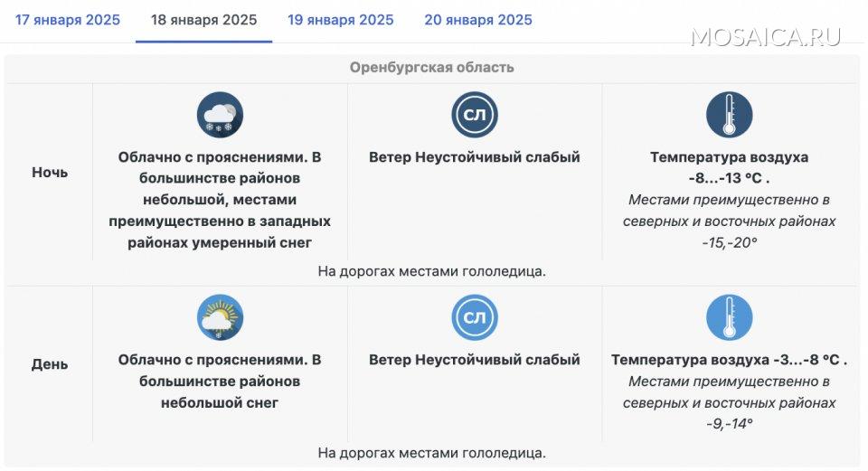Screen dimensions: 868x471
Task: Click the day Ветер Неустойчивый слабый text
Action: tap(475, 360)
